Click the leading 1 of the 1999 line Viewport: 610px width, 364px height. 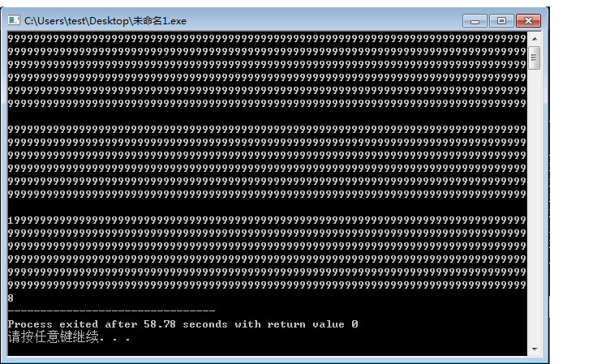pos(11,221)
